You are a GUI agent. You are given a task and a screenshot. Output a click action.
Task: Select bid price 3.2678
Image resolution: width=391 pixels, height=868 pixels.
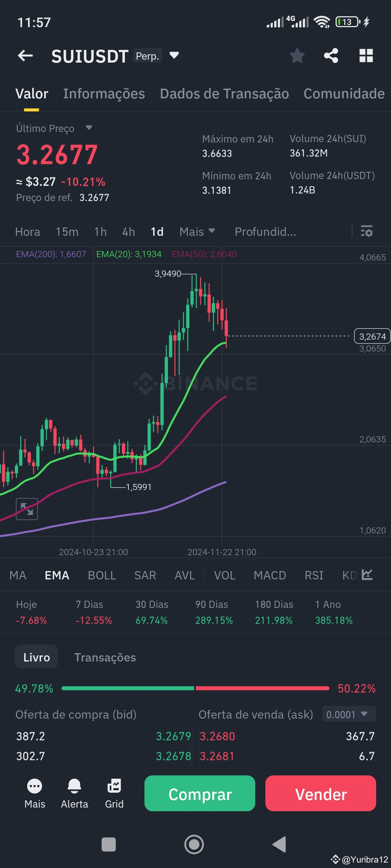173,756
